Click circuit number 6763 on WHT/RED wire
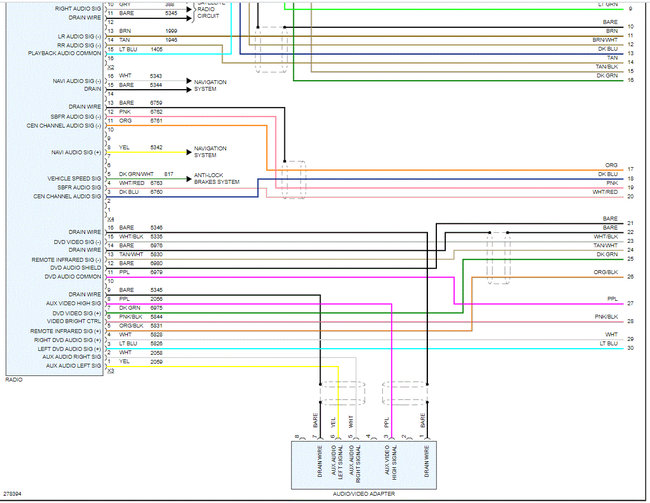The height and width of the screenshot is (503, 650). 156,183
